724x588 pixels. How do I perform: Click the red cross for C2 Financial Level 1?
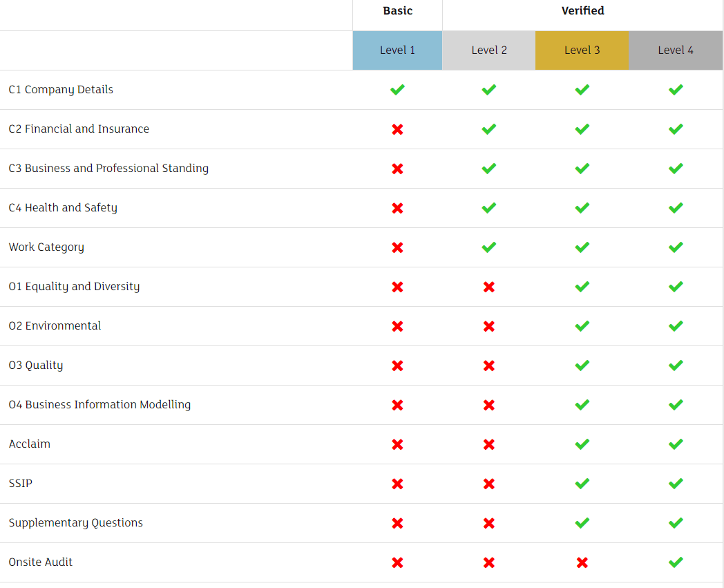pyautogui.click(x=397, y=129)
